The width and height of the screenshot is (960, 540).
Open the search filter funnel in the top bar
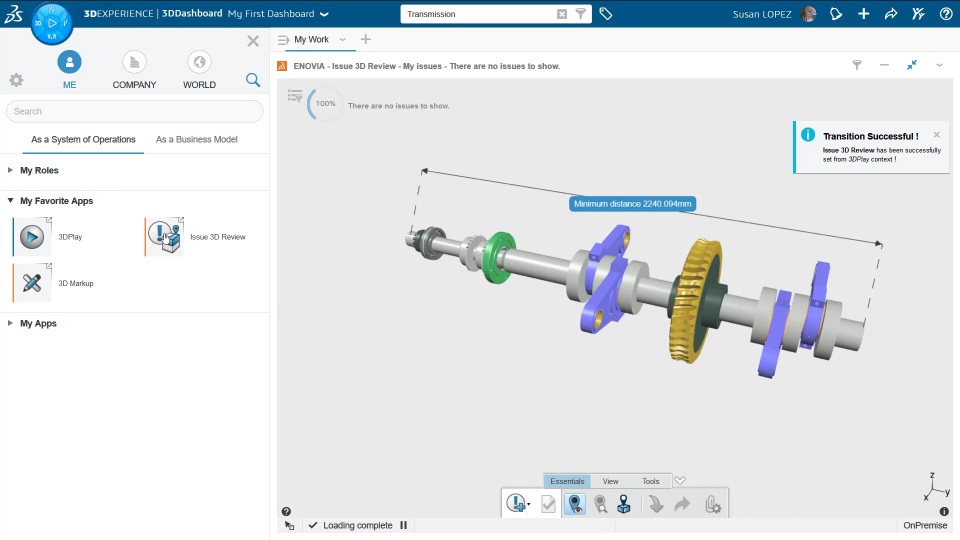point(580,13)
